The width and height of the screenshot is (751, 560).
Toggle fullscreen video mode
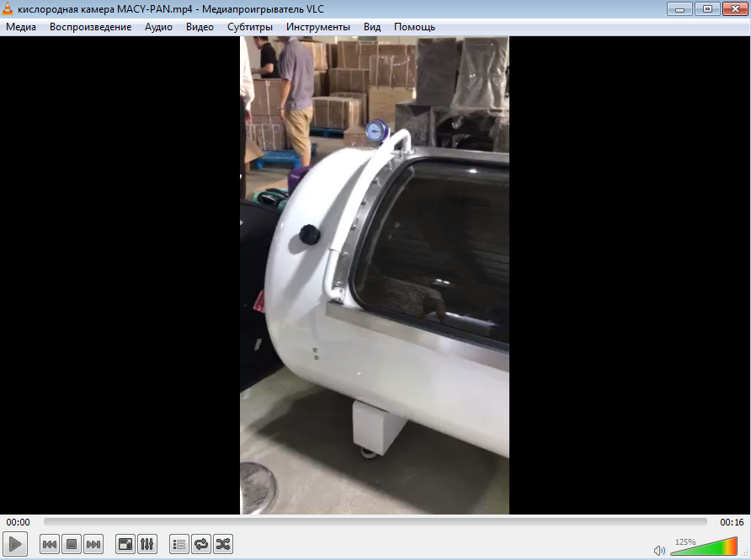pos(125,544)
